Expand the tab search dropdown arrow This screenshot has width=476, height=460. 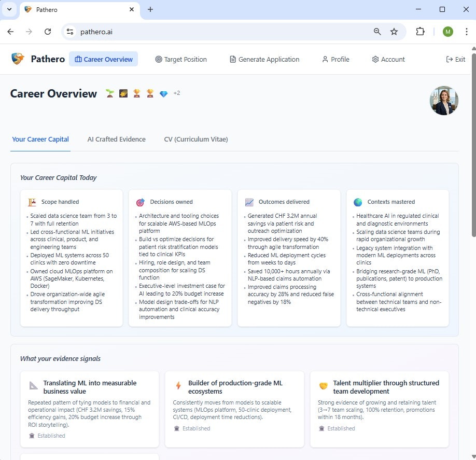pyautogui.click(x=9, y=9)
